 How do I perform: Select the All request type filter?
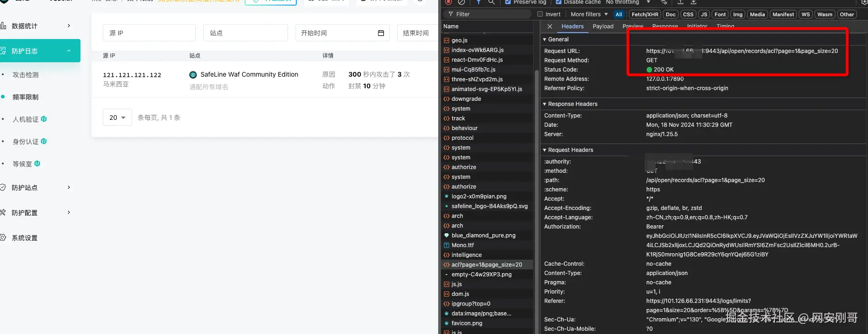tap(619, 14)
